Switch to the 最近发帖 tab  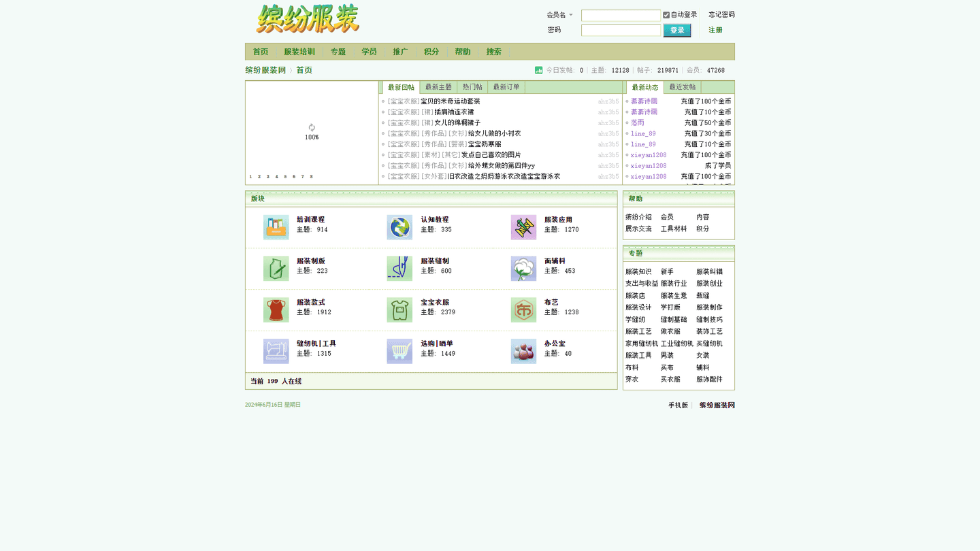pyautogui.click(x=683, y=87)
